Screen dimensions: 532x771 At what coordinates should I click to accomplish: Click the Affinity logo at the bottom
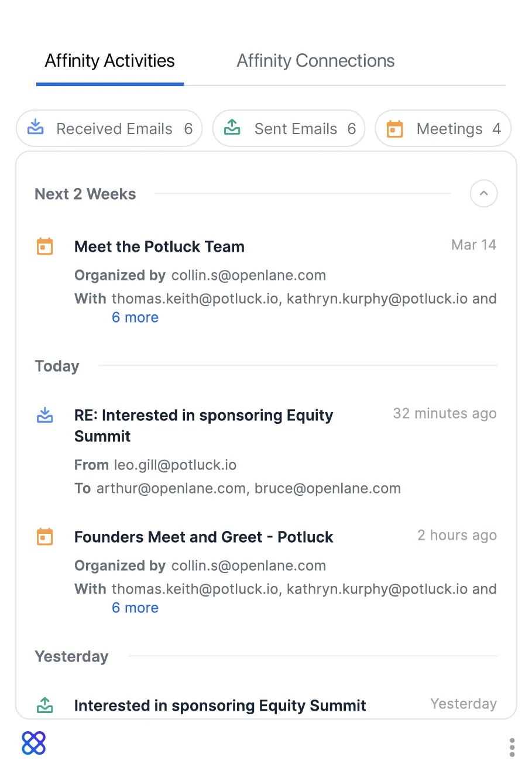[33, 743]
